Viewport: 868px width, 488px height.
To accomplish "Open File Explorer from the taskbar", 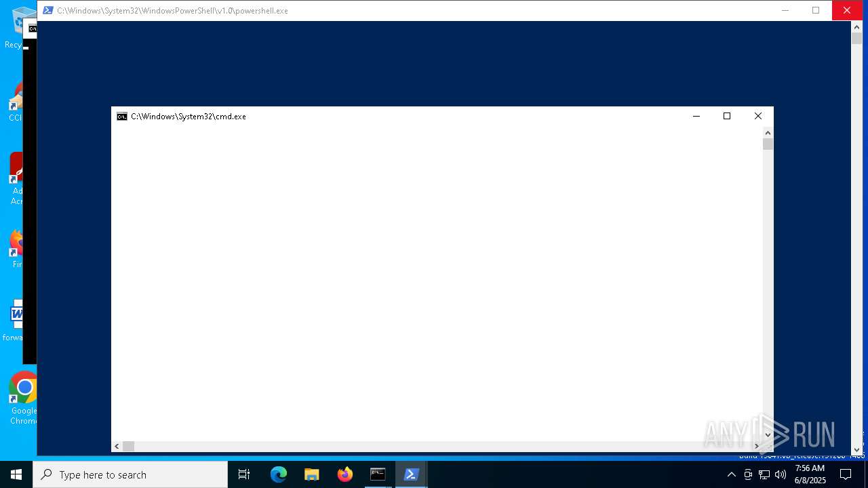I will coord(312,474).
